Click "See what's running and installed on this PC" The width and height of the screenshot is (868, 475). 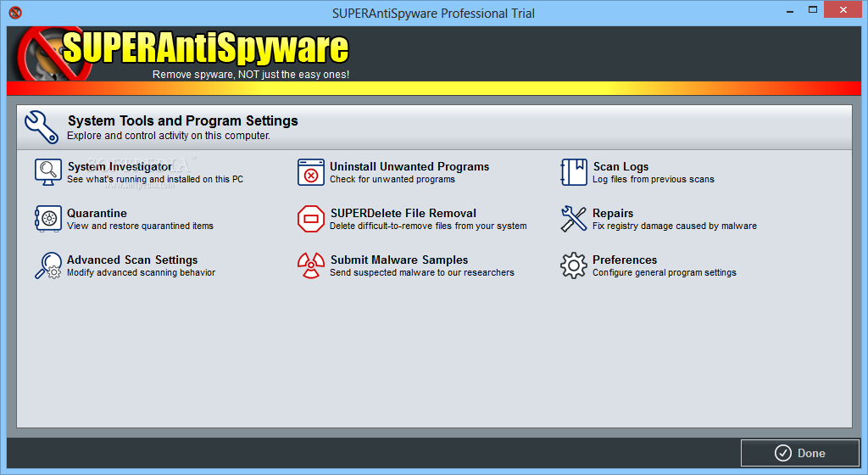(x=155, y=179)
